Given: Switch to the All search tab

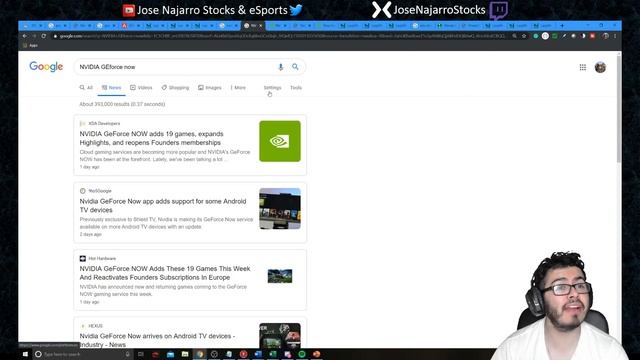Looking at the screenshot, I should coord(86,88).
